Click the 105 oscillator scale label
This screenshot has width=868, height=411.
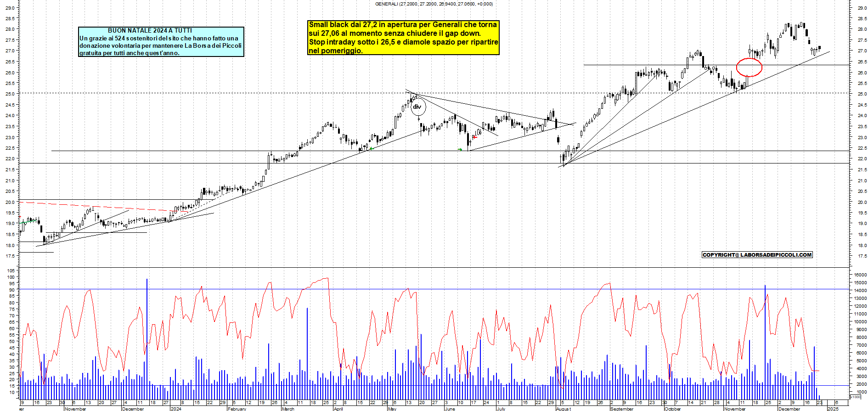(x=11, y=271)
